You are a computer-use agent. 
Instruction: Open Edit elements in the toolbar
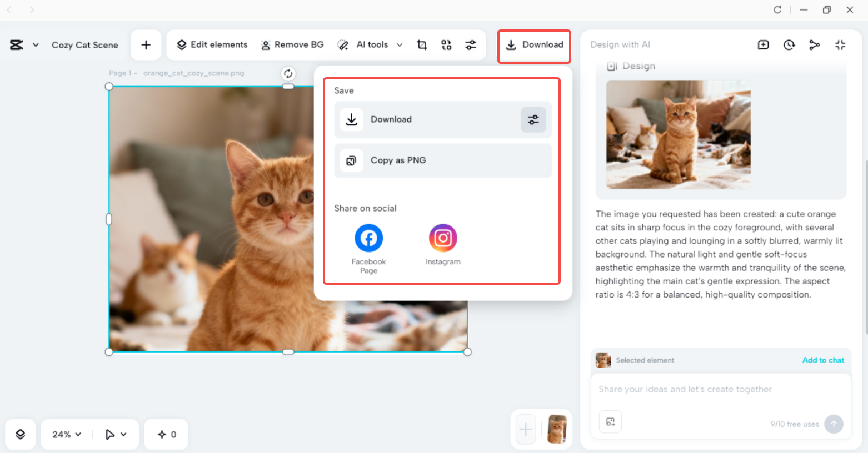[212, 45]
